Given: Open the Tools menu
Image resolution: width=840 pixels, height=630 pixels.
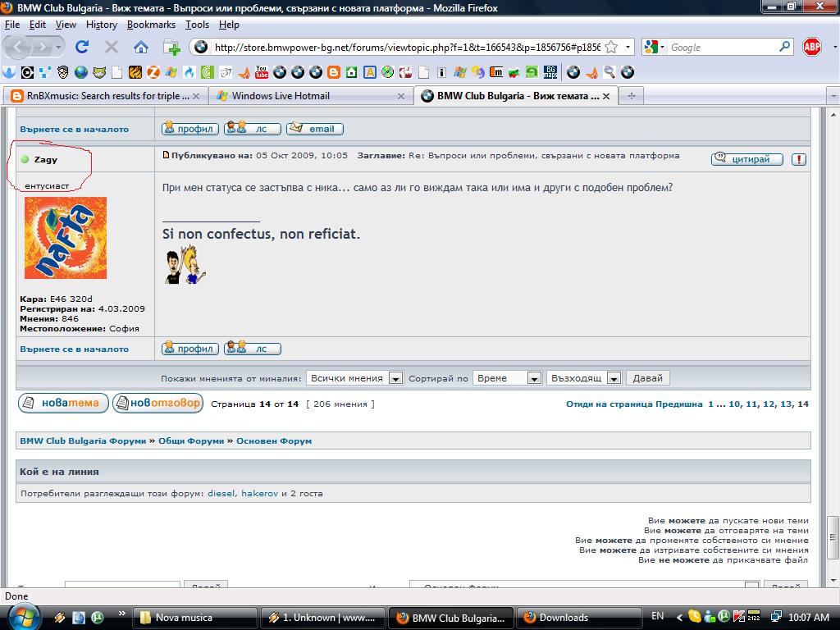Looking at the screenshot, I should pyautogui.click(x=197, y=25).
